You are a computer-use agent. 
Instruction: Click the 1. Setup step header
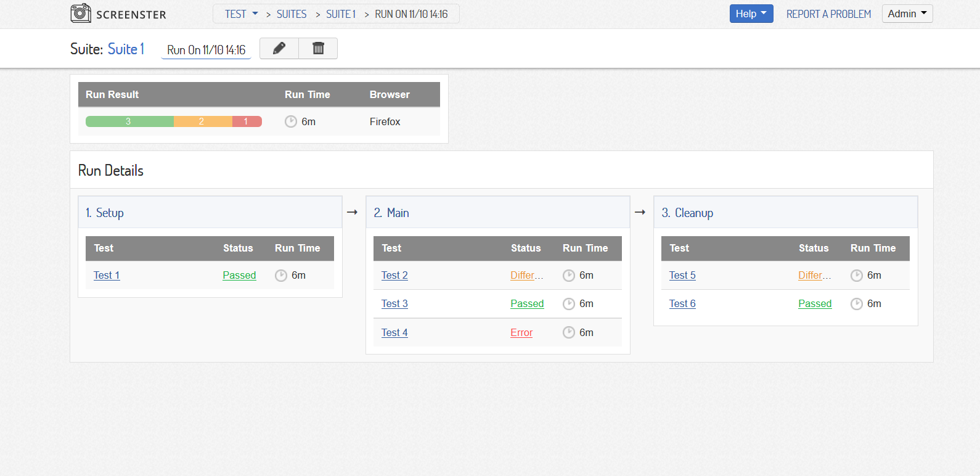[x=210, y=213]
